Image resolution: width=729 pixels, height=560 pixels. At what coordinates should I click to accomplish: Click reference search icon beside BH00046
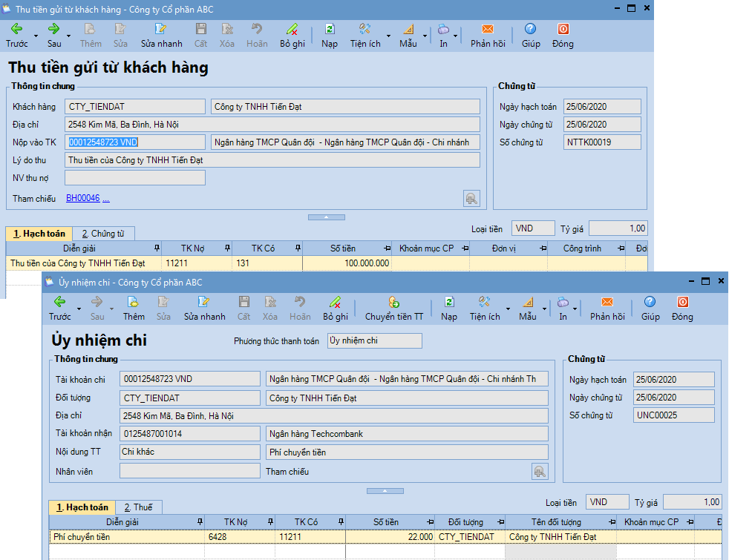(471, 199)
